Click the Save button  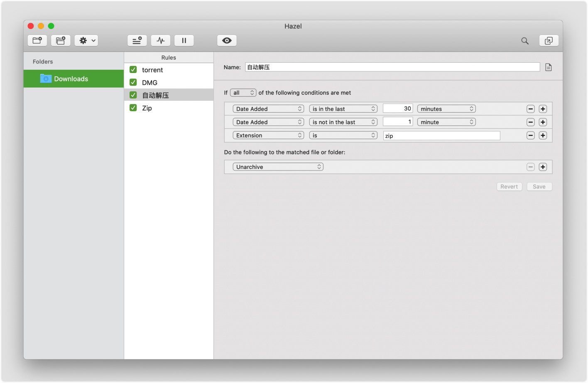pyautogui.click(x=539, y=187)
